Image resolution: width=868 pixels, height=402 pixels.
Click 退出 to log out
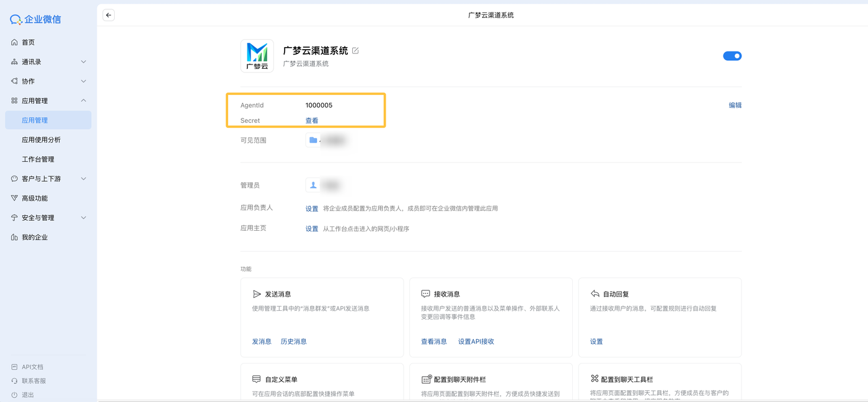pos(28,395)
